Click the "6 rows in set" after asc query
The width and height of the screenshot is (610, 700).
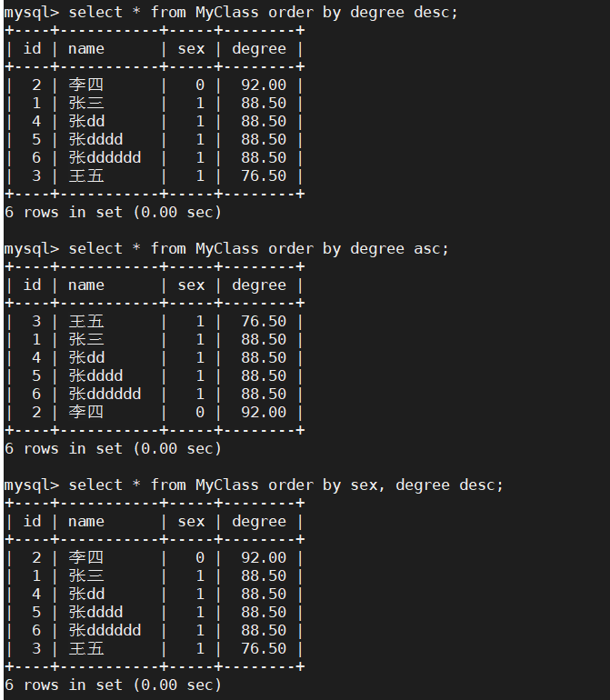(113, 448)
